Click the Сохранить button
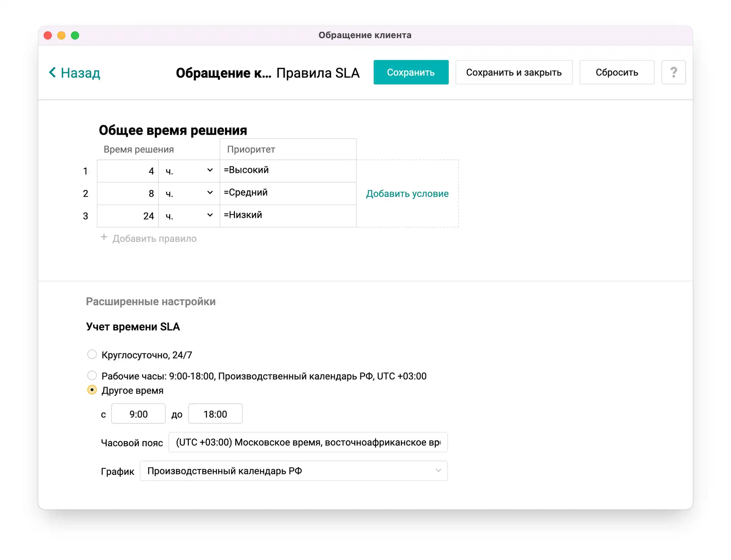Screen dimensions: 731x560 click(411, 72)
